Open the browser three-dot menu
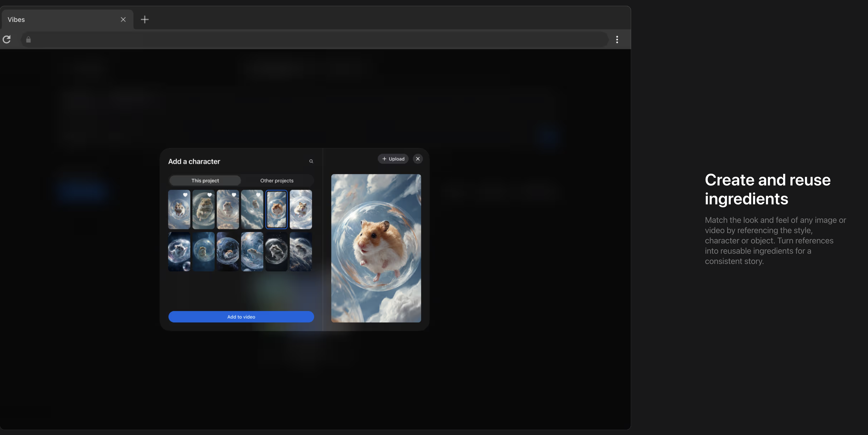The width and height of the screenshot is (868, 435). click(617, 40)
